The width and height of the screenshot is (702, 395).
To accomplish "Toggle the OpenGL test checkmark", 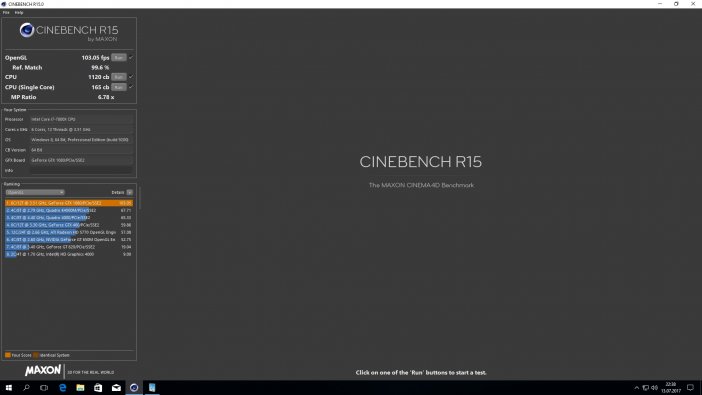I will [131, 57].
